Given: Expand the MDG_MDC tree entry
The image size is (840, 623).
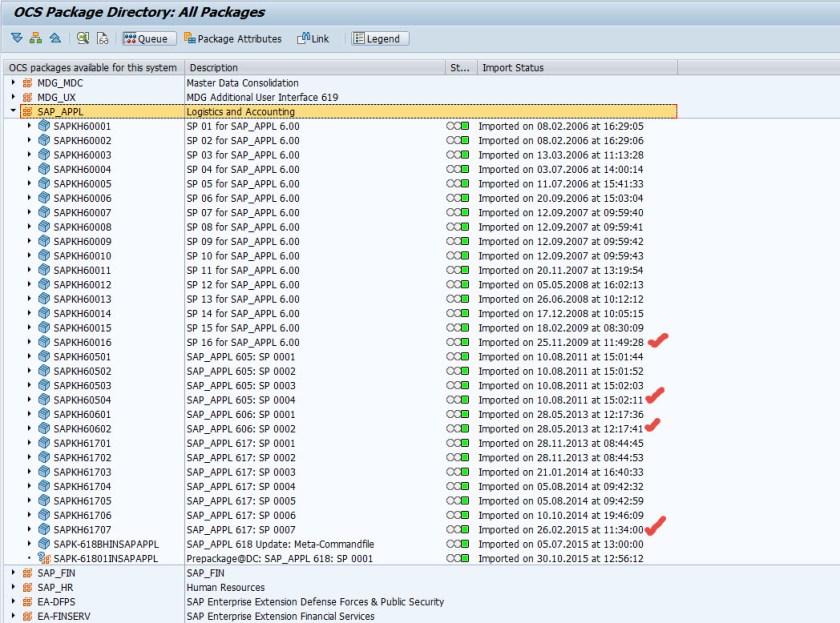Looking at the screenshot, I should tap(12, 84).
